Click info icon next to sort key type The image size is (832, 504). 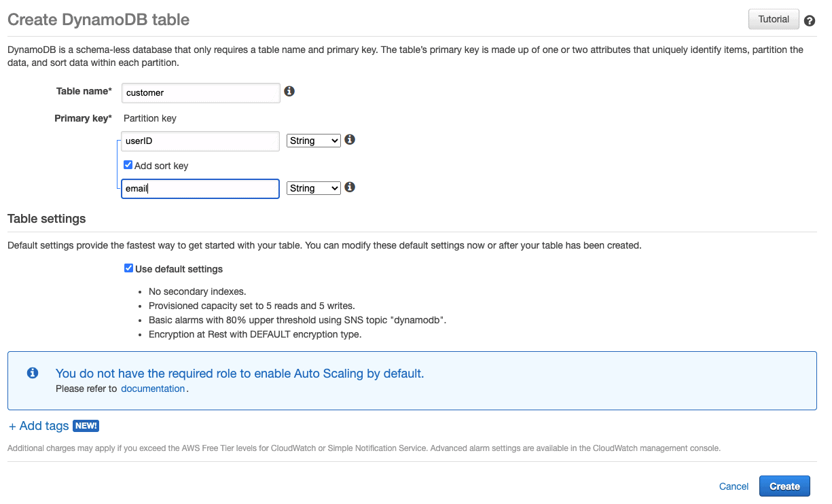tap(350, 187)
